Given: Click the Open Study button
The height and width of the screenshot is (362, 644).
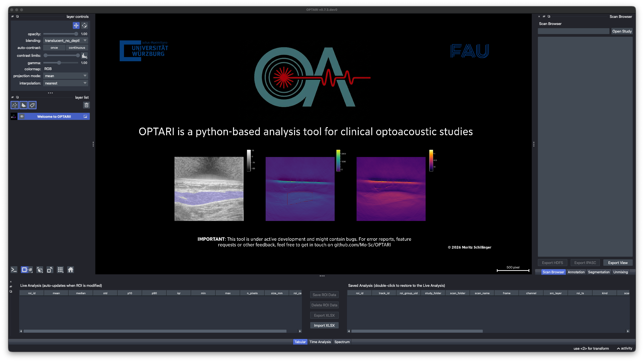Looking at the screenshot, I should click(622, 31).
